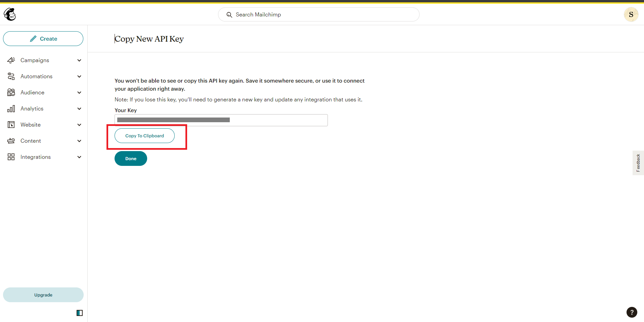Click the Create button
The height and width of the screenshot is (322, 644).
tap(43, 39)
